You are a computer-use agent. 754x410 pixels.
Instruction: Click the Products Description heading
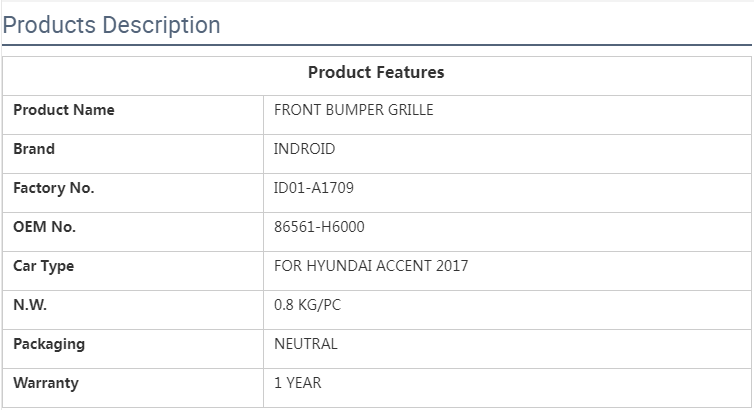111,25
